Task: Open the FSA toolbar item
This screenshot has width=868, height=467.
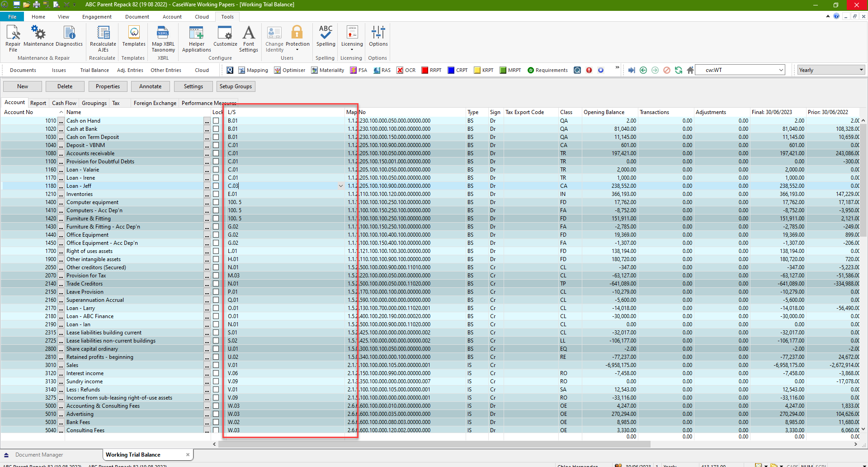Action: [x=359, y=70]
